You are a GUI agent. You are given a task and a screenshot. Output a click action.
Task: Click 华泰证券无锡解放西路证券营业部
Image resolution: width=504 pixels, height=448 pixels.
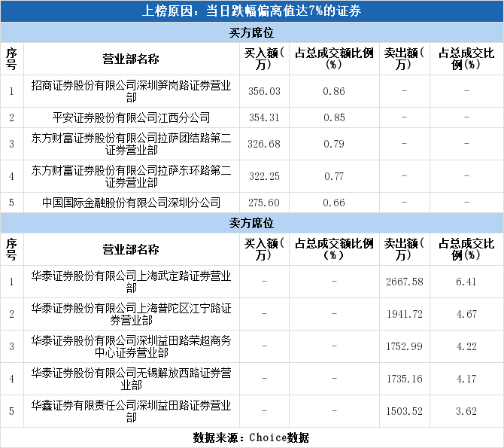[131, 379]
